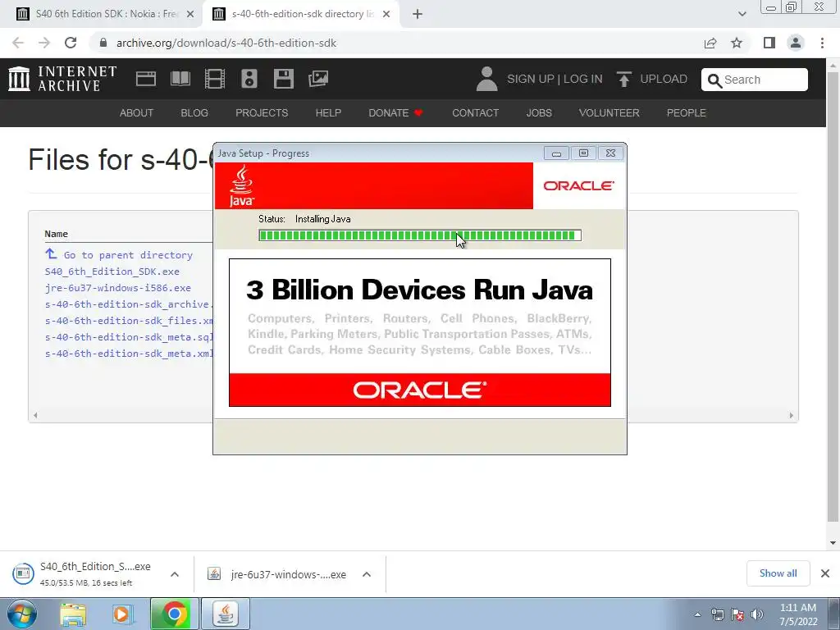Open the Audio speaker icon
The height and width of the screenshot is (630, 840).
point(249,79)
